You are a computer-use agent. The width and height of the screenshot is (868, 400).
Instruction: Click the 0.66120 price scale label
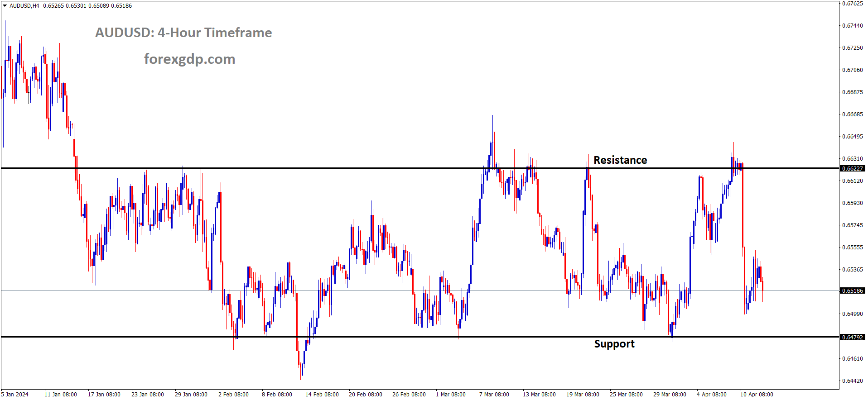[x=853, y=181]
